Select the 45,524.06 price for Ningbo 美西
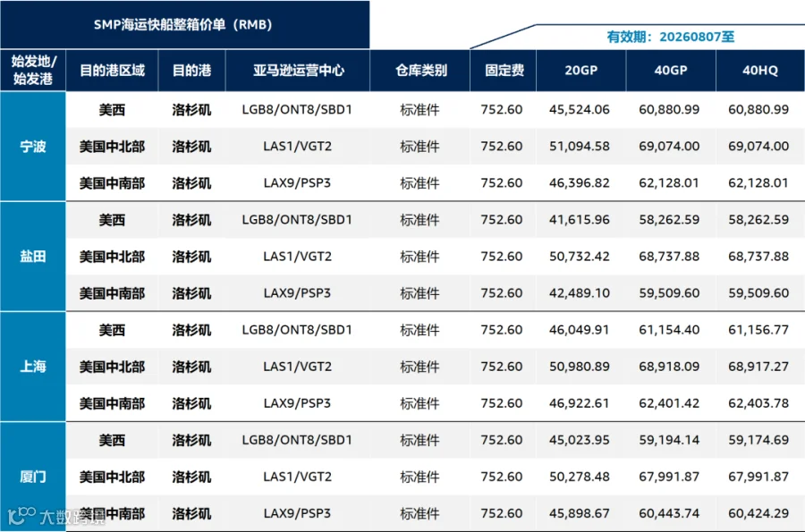Viewport: 805px width, 532px height. tap(579, 109)
